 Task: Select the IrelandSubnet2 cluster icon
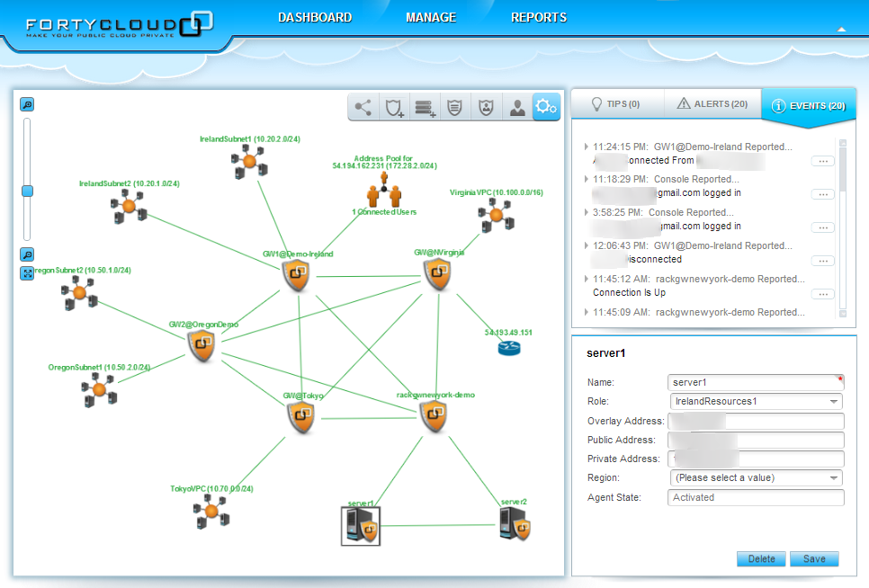[x=129, y=206]
